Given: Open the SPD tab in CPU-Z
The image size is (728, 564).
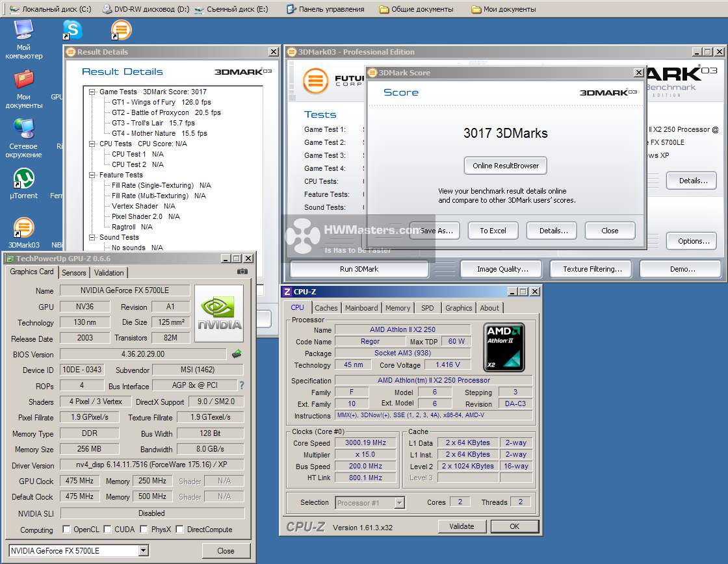Looking at the screenshot, I should [428, 308].
